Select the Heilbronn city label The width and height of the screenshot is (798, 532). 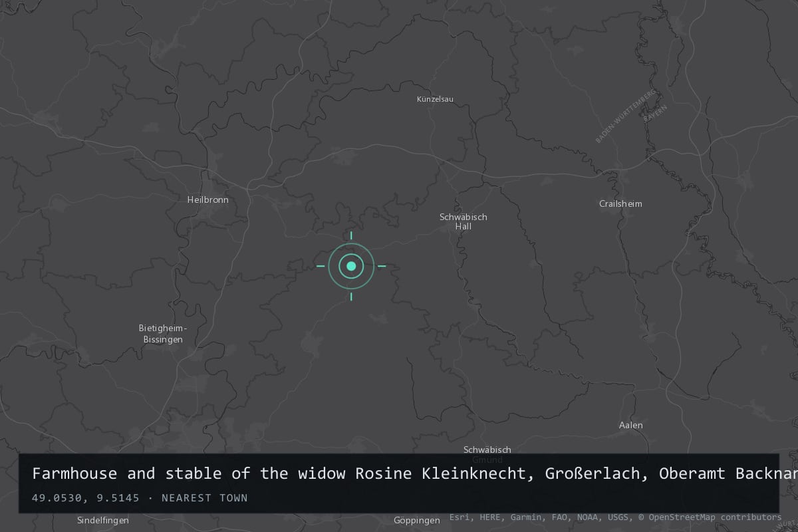[207, 199]
